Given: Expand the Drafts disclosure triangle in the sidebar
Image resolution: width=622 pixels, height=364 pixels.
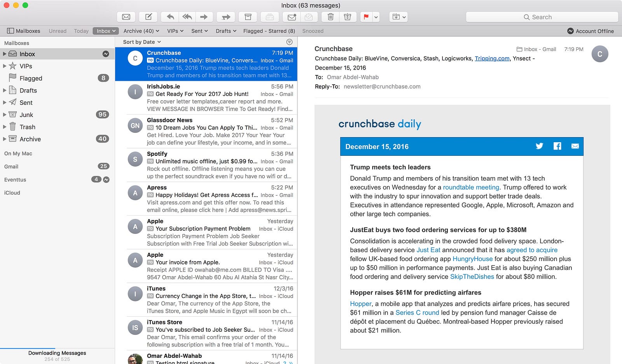Looking at the screenshot, I should pos(5,91).
